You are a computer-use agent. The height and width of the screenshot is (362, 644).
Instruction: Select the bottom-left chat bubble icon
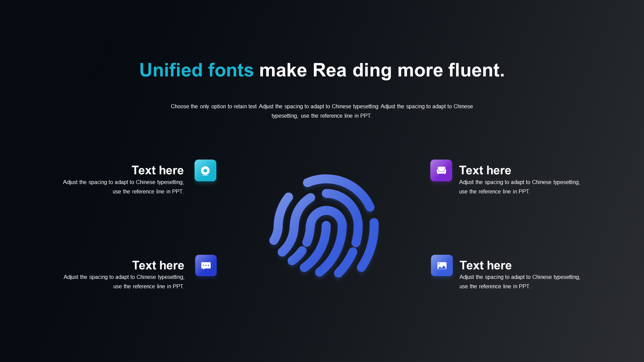206,265
